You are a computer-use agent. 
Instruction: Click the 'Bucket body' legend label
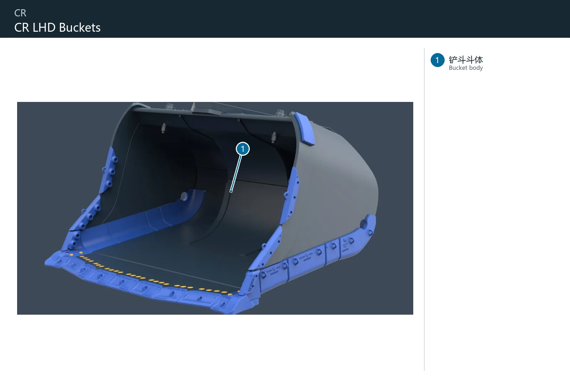[466, 68]
